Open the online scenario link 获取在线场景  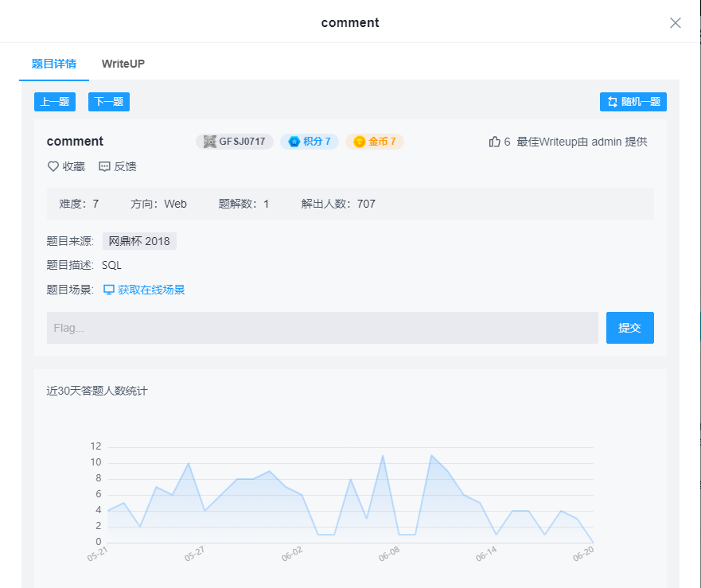[x=151, y=290]
